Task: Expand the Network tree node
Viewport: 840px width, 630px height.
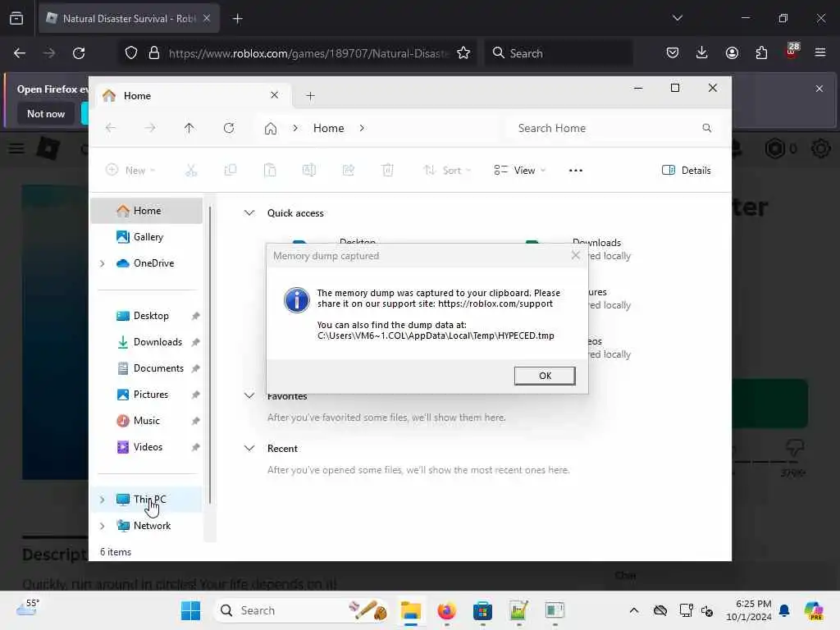Action: 103,526
